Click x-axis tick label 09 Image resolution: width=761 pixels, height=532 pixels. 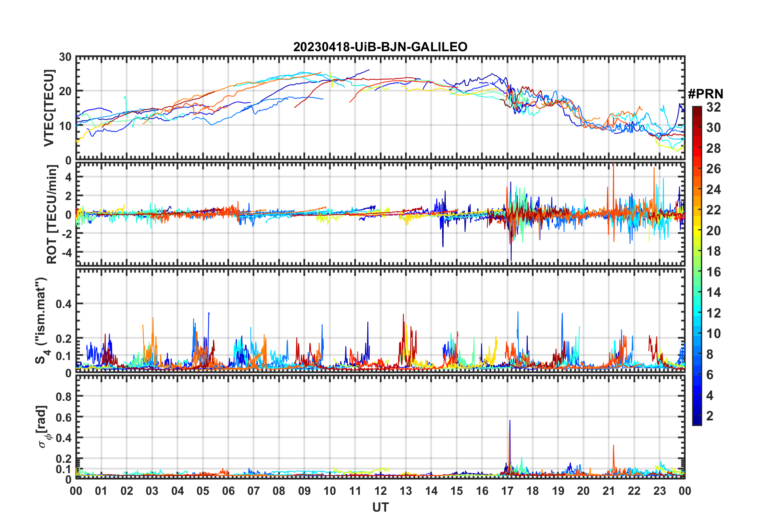pyautogui.click(x=304, y=491)
